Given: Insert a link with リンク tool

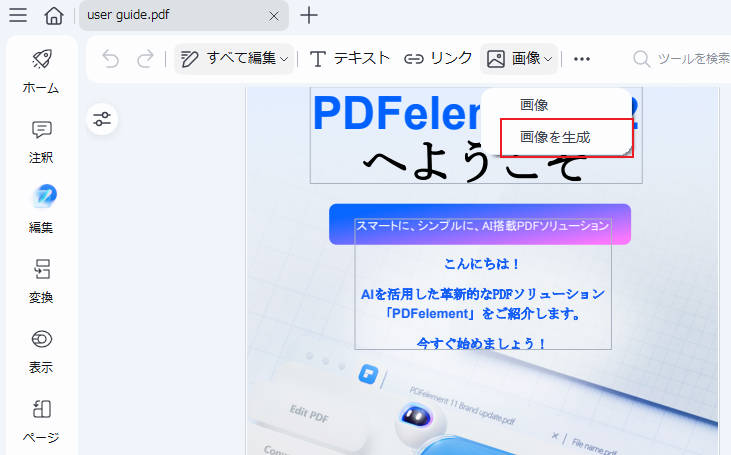Looking at the screenshot, I should coord(438,59).
